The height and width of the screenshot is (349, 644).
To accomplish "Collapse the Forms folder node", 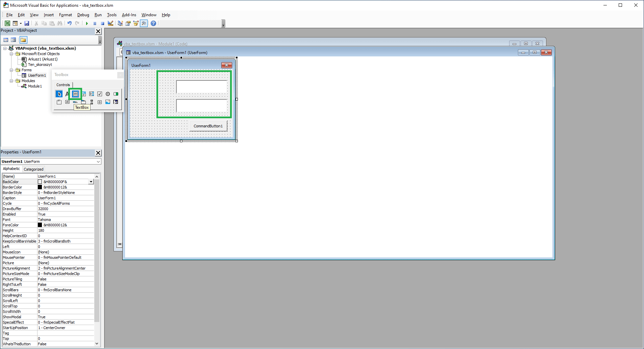I will coord(11,70).
